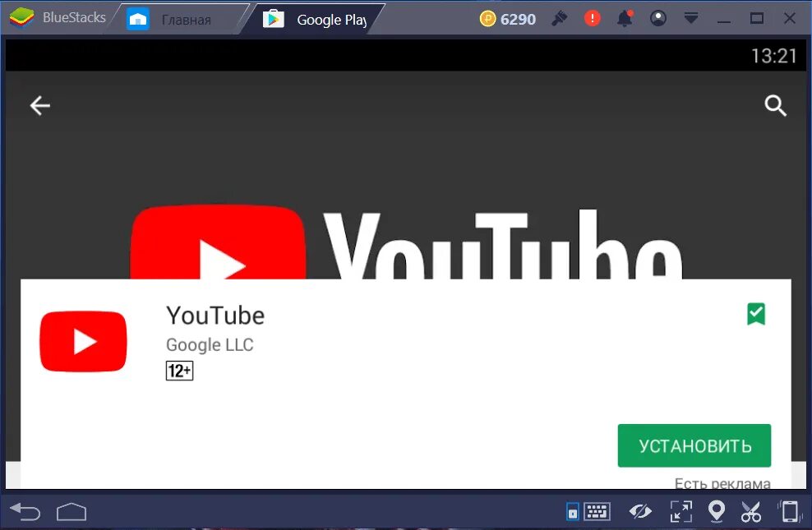This screenshot has width=812, height=530.
Task: Expand the BlueStacks dropdown menu arrow
Action: click(x=691, y=19)
